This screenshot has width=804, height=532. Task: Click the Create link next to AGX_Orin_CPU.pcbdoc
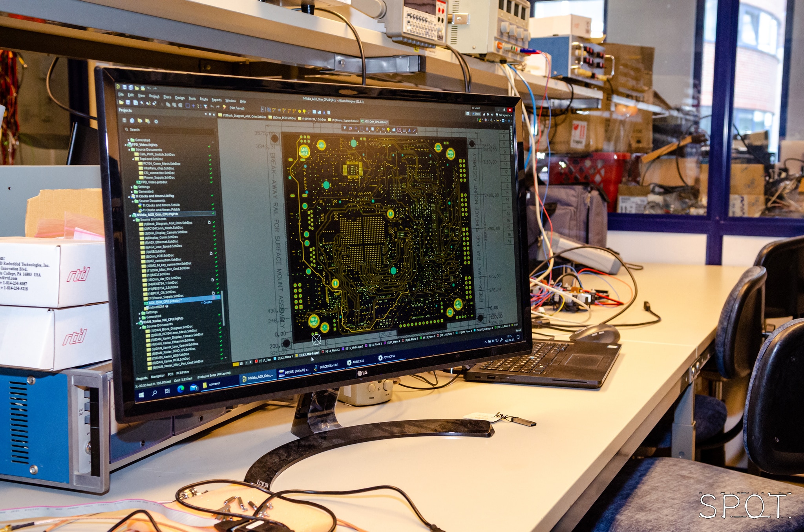coord(207,302)
